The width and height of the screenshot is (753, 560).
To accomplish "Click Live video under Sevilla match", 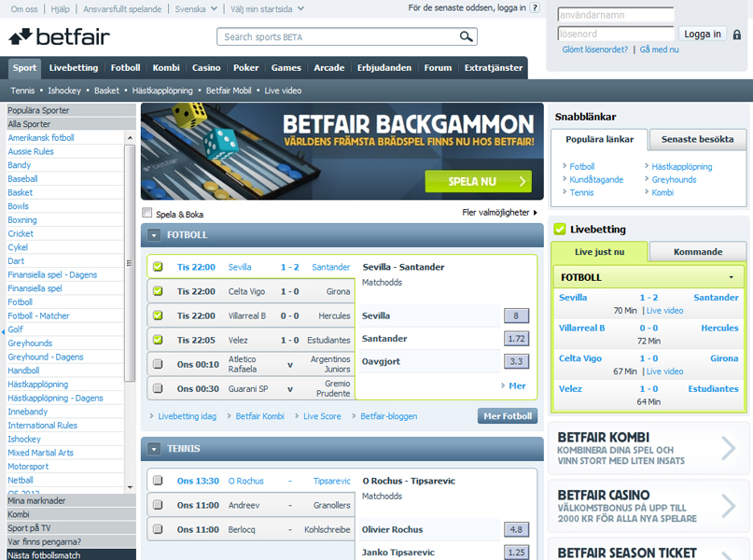I will coord(664,311).
